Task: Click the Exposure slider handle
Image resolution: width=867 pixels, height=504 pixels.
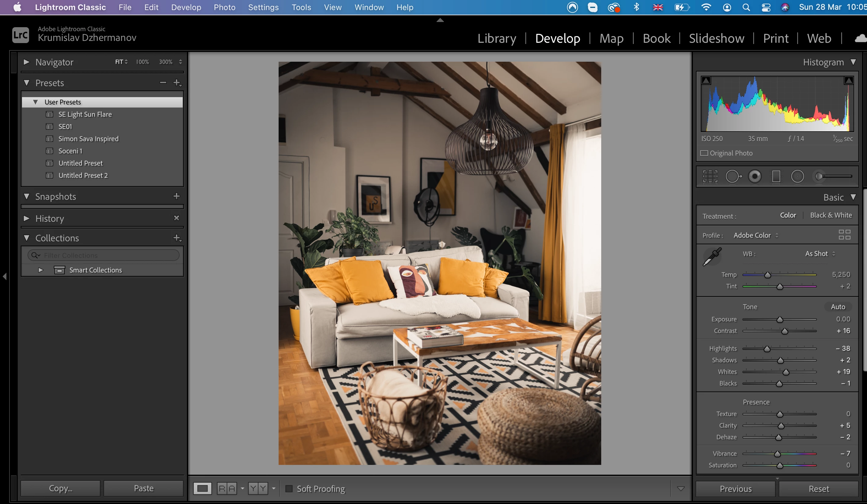Action: pos(780,320)
